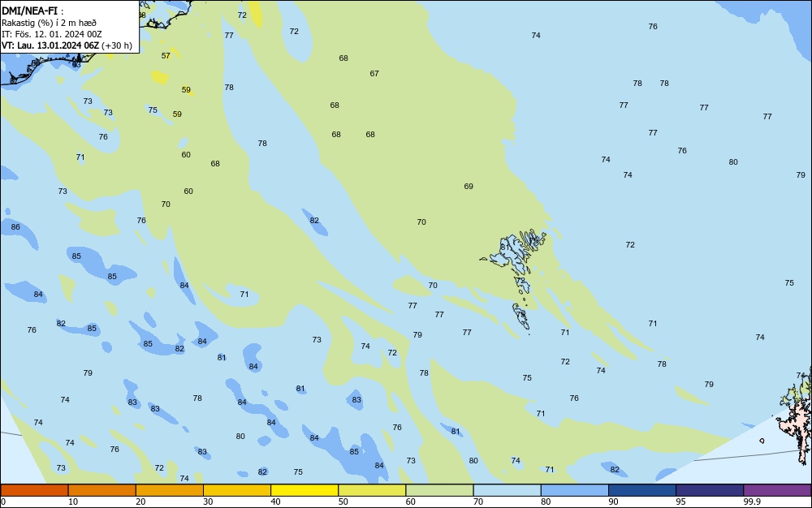Select the indigo 95–99.9 legend swatch
Viewport: 812px width, 508px height.
[710, 490]
